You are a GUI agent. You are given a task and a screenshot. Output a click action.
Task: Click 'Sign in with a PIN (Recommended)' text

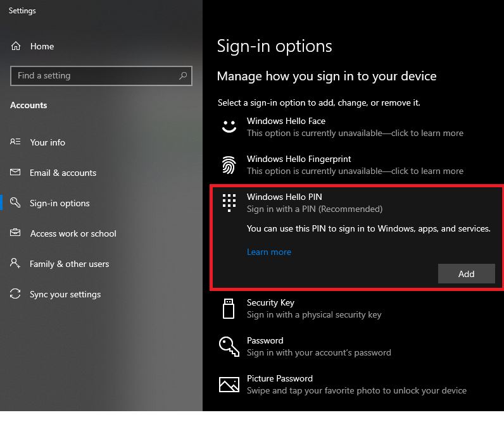click(315, 209)
